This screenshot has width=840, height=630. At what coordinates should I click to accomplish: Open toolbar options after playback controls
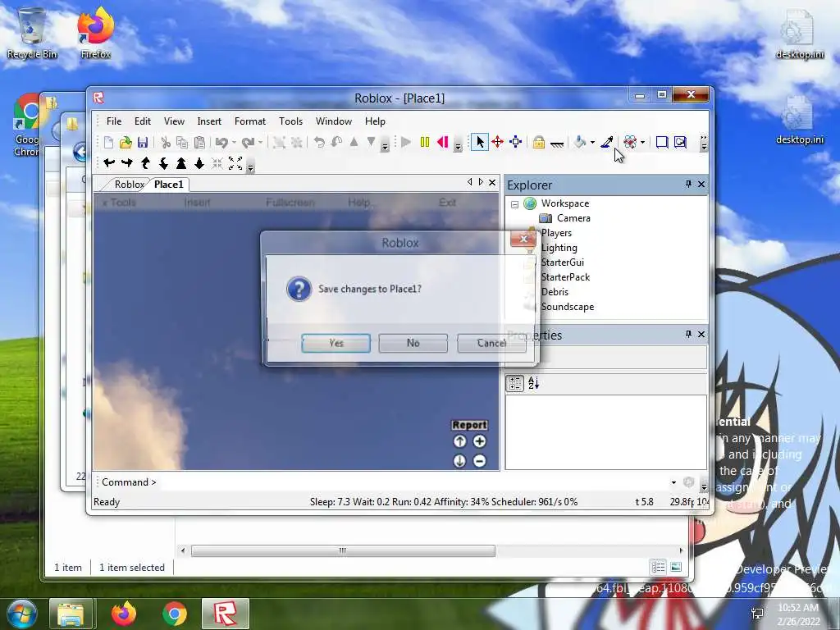point(458,146)
